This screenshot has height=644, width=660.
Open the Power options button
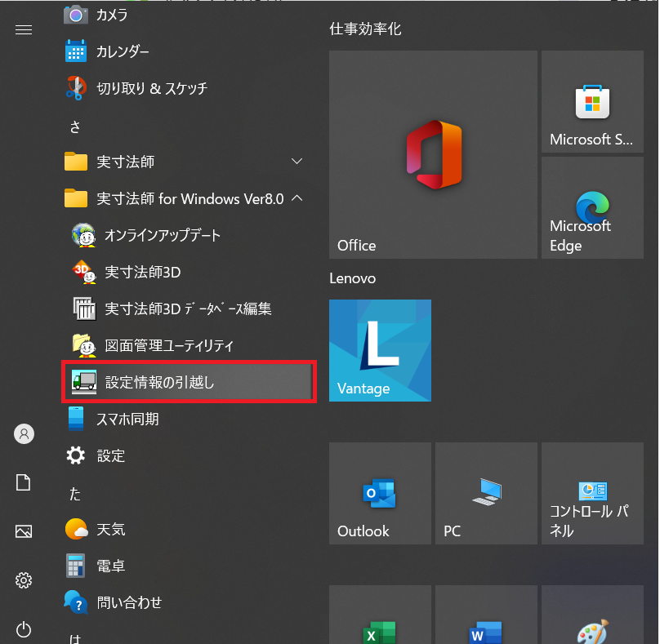24,629
